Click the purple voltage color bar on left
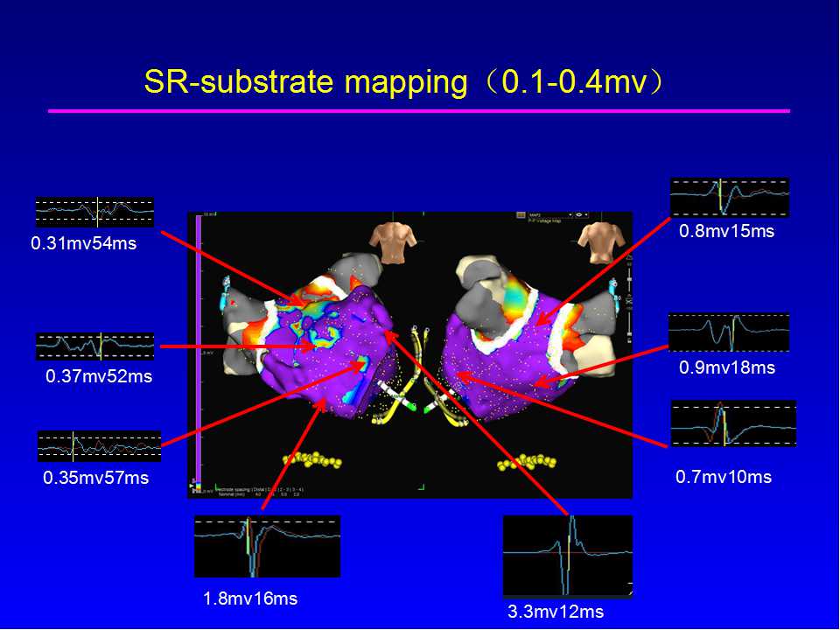Viewport: 840px width, 630px height. pyautogui.click(x=199, y=350)
